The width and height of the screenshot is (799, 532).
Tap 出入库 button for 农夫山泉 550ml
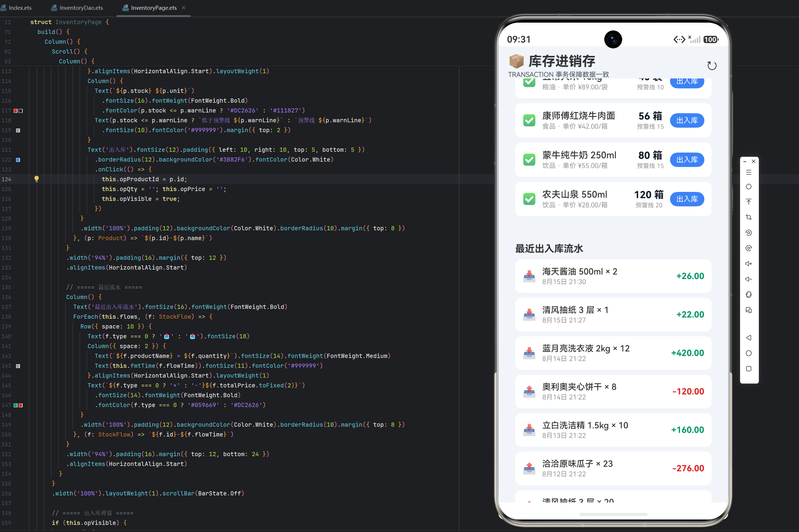pyautogui.click(x=687, y=199)
